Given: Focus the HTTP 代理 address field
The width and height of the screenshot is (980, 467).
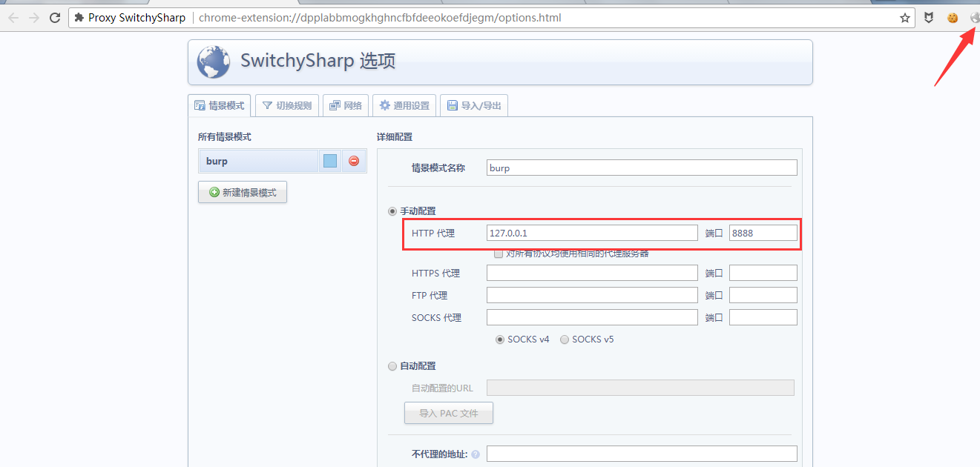Looking at the screenshot, I should pyautogui.click(x=592, y=233).
